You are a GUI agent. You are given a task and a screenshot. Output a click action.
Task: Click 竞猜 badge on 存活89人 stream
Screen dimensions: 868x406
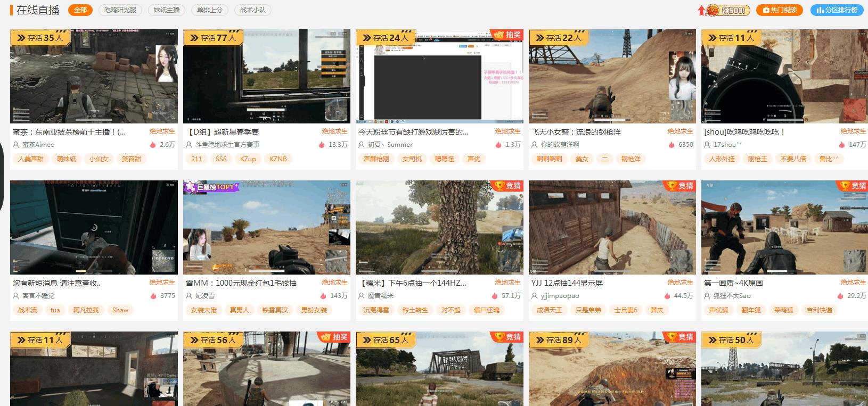[679, 337]
